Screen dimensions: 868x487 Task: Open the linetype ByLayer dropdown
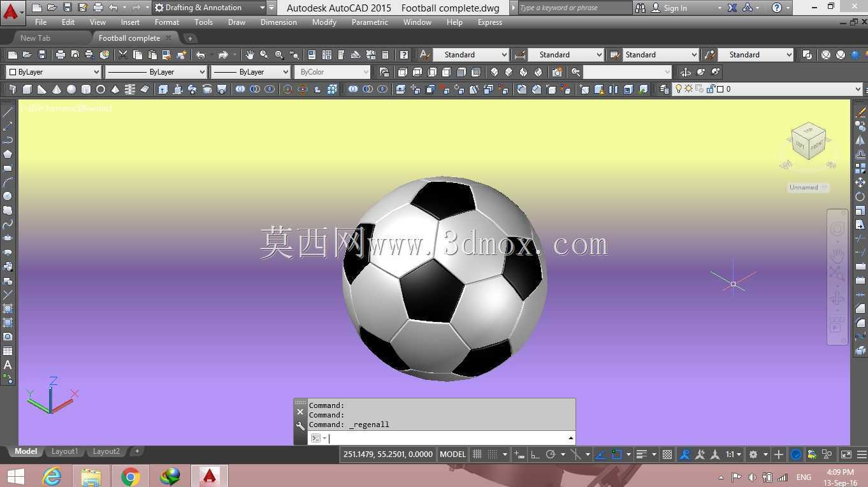coord(156,72)
